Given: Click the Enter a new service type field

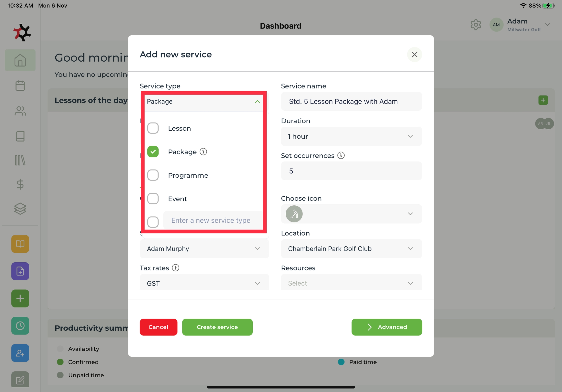Looking at the screenshot, I should click(x=211, y=220).
